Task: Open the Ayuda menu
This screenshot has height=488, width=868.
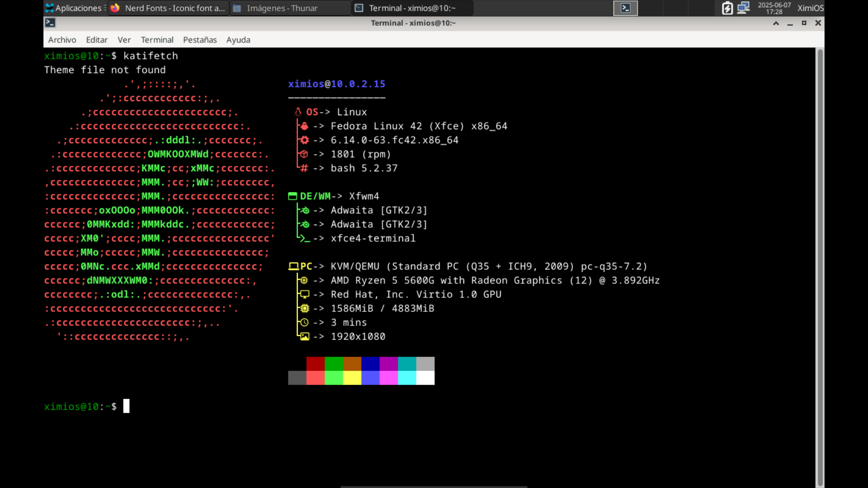Action: click(238, 40)
